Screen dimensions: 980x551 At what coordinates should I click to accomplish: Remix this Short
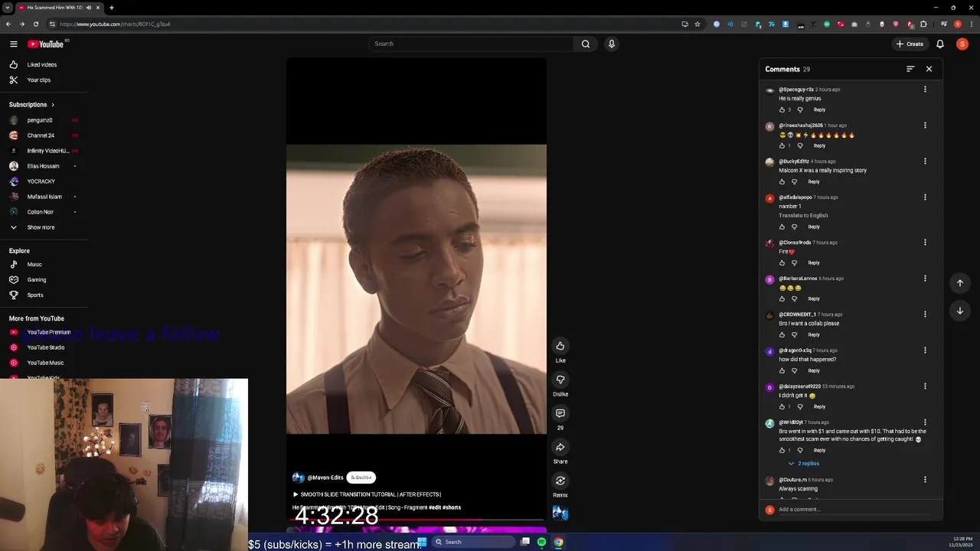click(x=560, y=481)
